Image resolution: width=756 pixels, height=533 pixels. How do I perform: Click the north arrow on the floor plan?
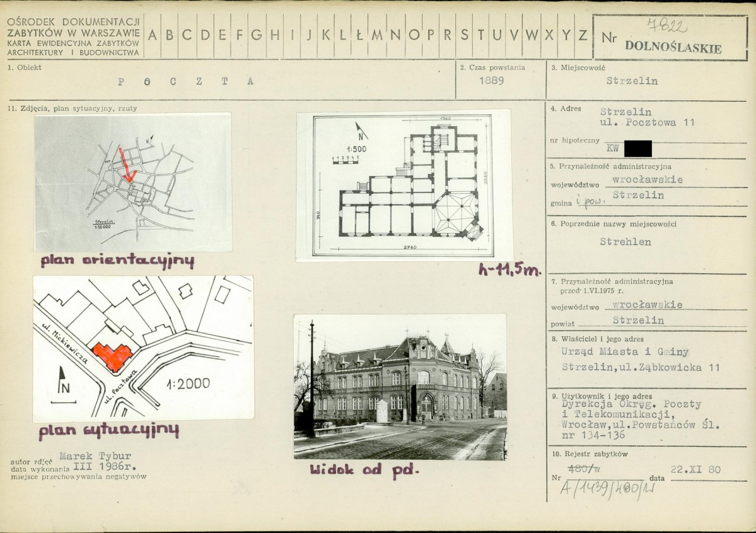coord(362,131)
